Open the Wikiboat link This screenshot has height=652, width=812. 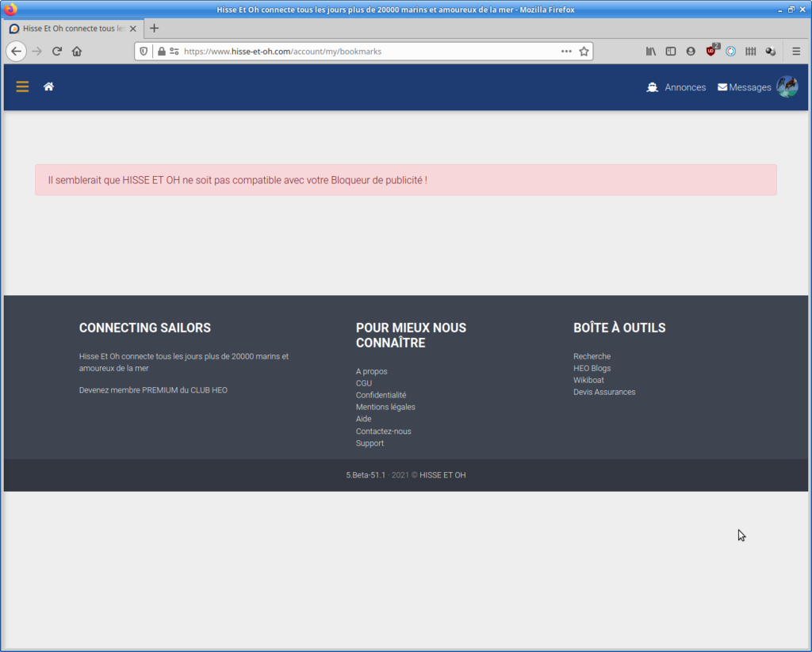click(588, 380)
